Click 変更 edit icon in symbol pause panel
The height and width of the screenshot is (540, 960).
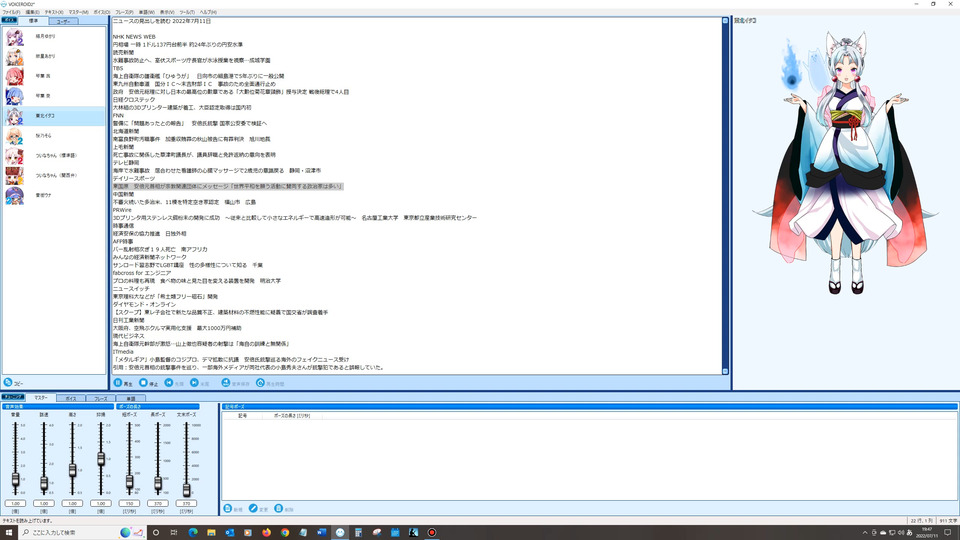(253, 509)
